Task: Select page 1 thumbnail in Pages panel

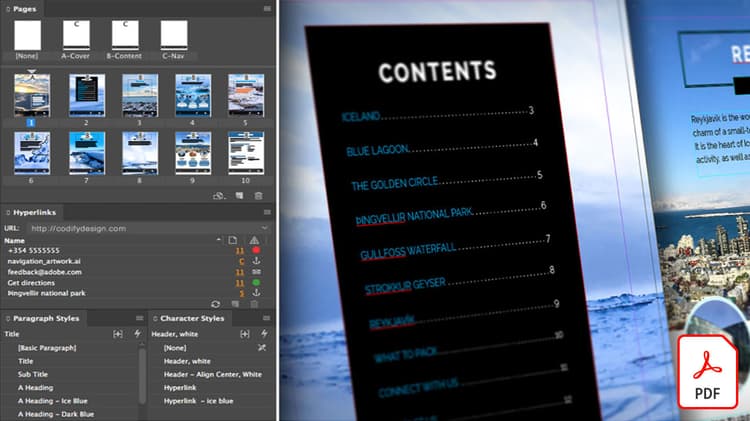Action: 32,95
